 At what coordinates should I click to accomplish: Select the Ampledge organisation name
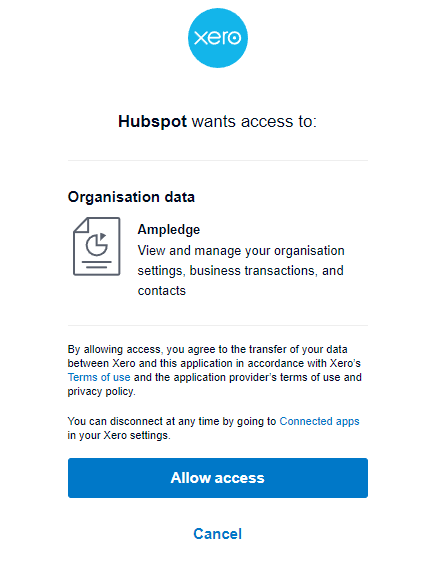[x=169, y=230]
